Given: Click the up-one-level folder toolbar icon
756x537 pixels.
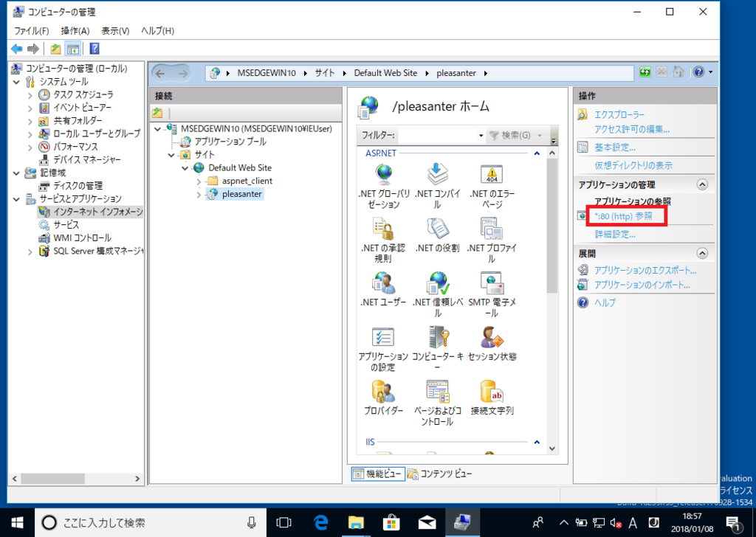Looking at the screenshot, I should [56, 49].
